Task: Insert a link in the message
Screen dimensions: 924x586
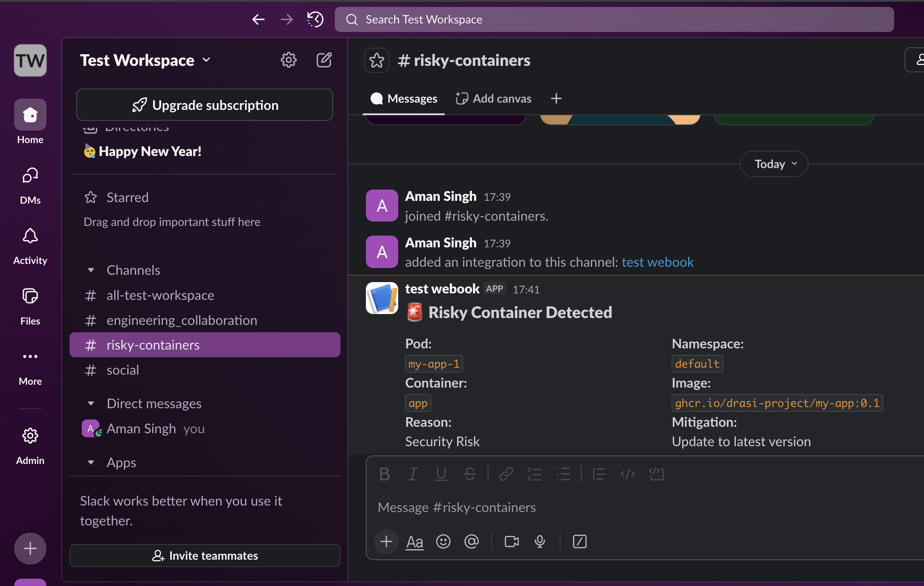Action: 506,474
